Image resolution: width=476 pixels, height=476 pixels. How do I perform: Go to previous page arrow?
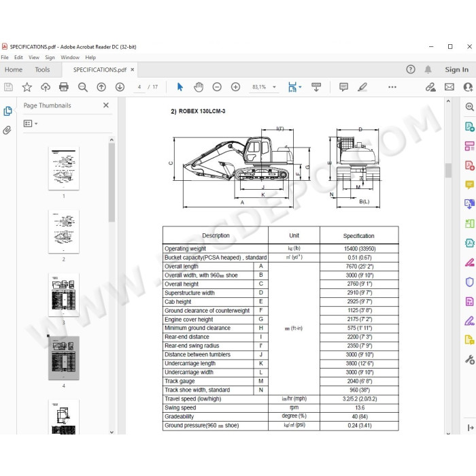coord(101,87)
